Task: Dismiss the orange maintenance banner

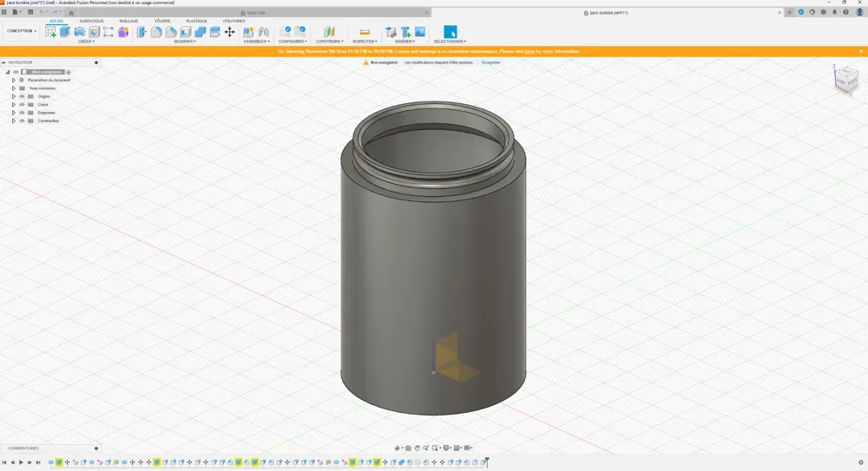Action: (x=861, y=51)
